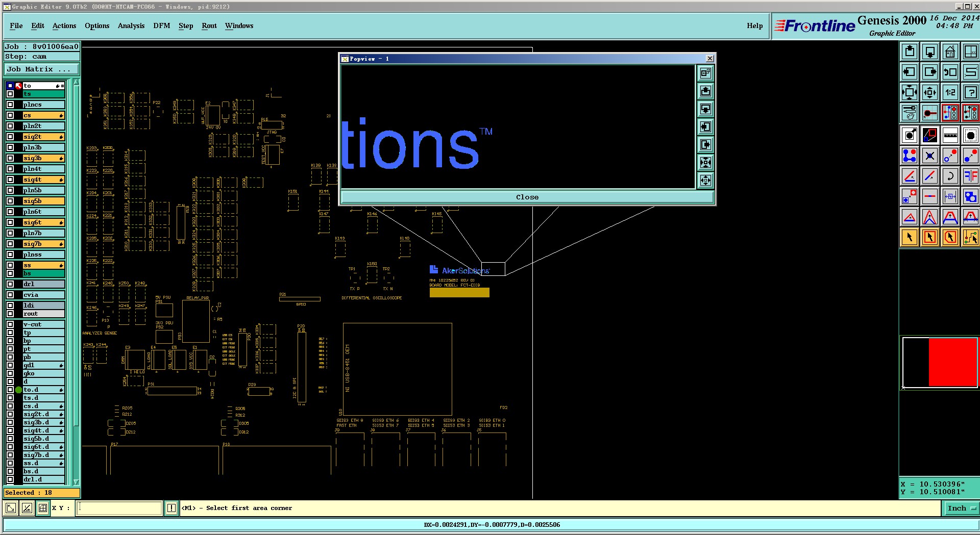980x535 pixels.
Task: Select the plnss layer name
Action: [x=43, y=254]
